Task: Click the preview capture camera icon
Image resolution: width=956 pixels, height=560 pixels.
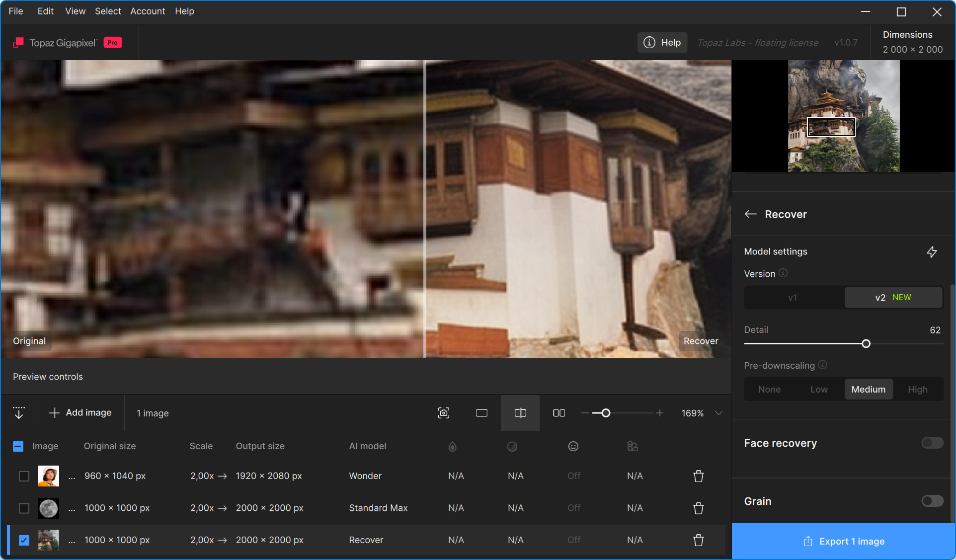Action: click(444, 413)
